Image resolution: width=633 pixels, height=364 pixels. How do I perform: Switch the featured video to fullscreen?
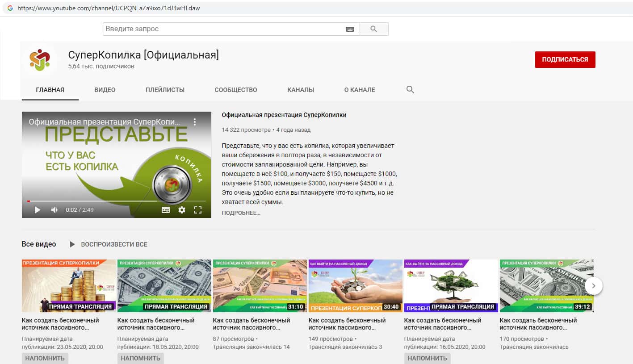(198, 210)
